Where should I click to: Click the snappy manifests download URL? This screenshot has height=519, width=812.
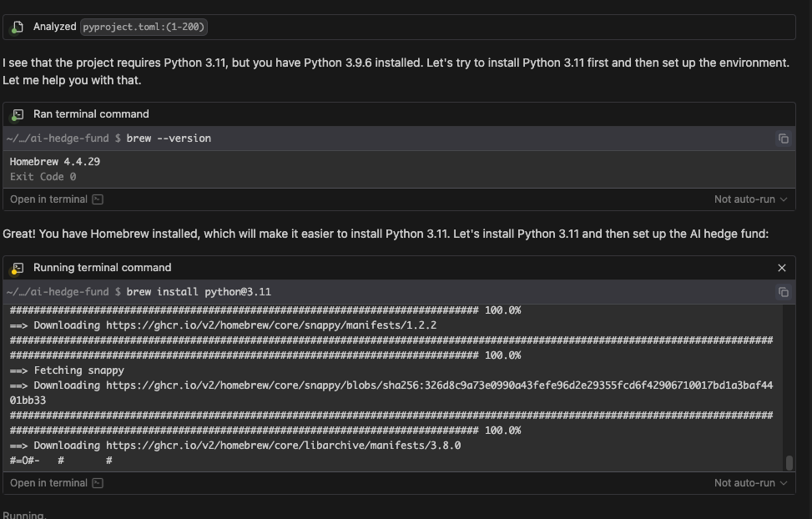tap(271, 325)
